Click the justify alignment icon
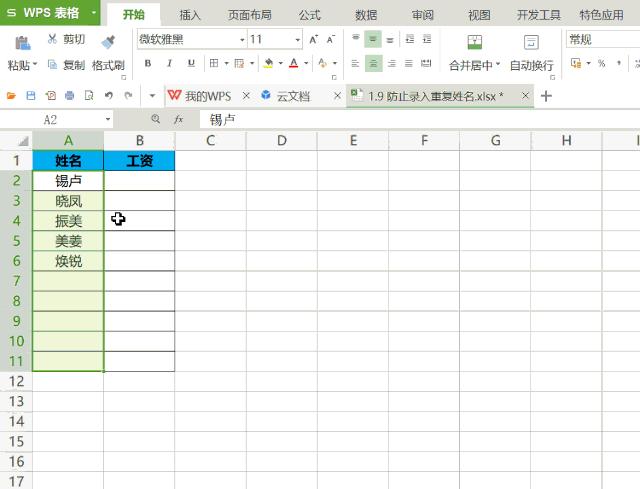Screen dimensions: 640x489 [409, 63]
